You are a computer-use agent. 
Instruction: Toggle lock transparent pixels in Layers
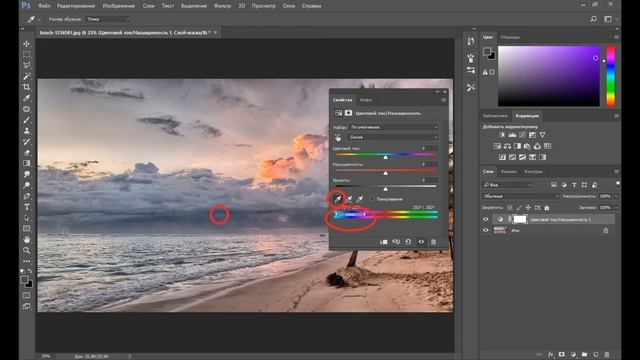510,208
